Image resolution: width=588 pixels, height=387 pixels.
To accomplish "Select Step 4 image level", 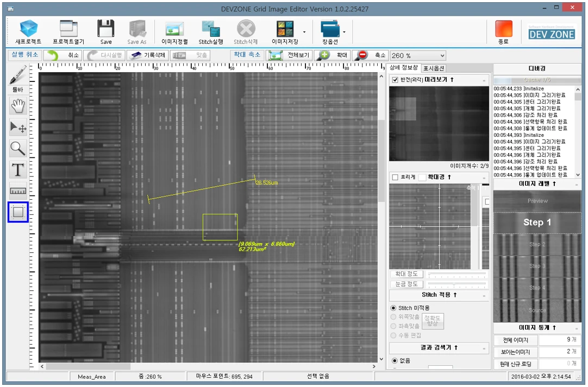I will coord(537,288).
